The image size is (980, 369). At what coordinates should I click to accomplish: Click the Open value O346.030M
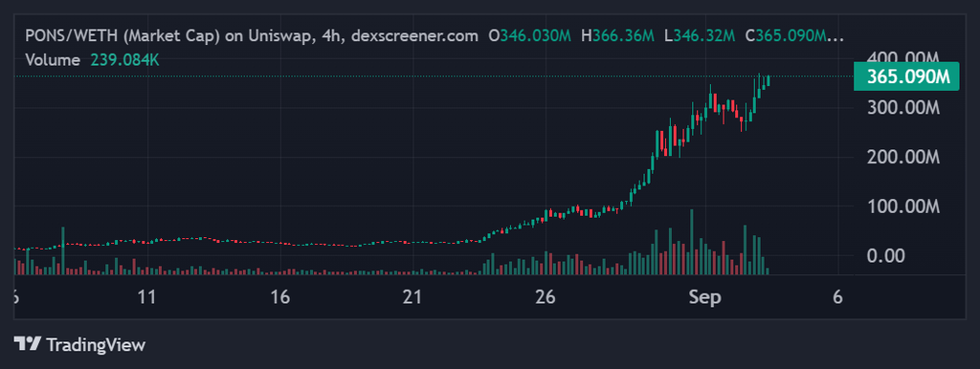[530, 36]
